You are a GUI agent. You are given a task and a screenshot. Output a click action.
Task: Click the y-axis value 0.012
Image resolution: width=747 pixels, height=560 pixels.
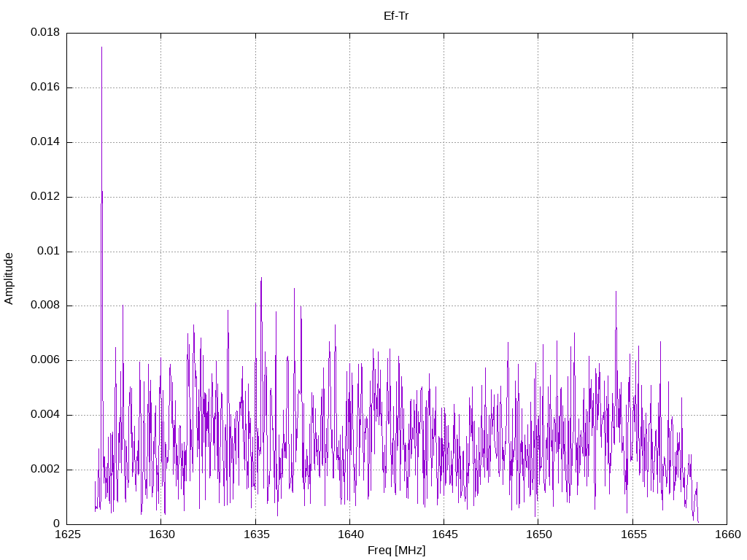[x=45, y=197]
